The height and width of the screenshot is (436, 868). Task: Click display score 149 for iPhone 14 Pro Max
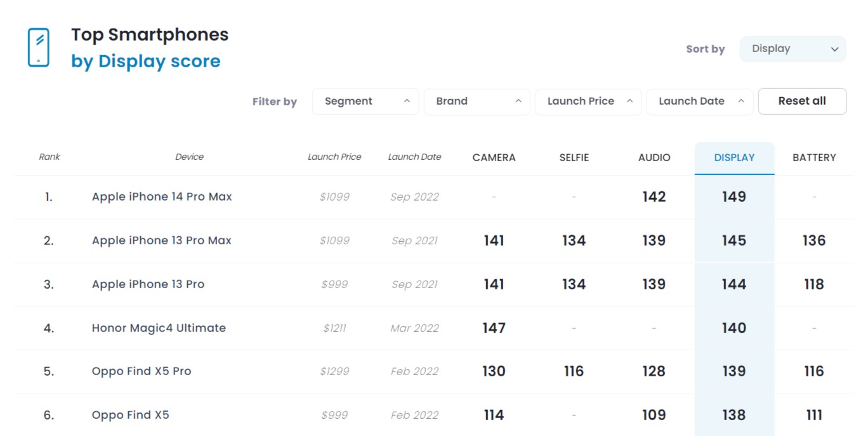(x=734, y=197)
